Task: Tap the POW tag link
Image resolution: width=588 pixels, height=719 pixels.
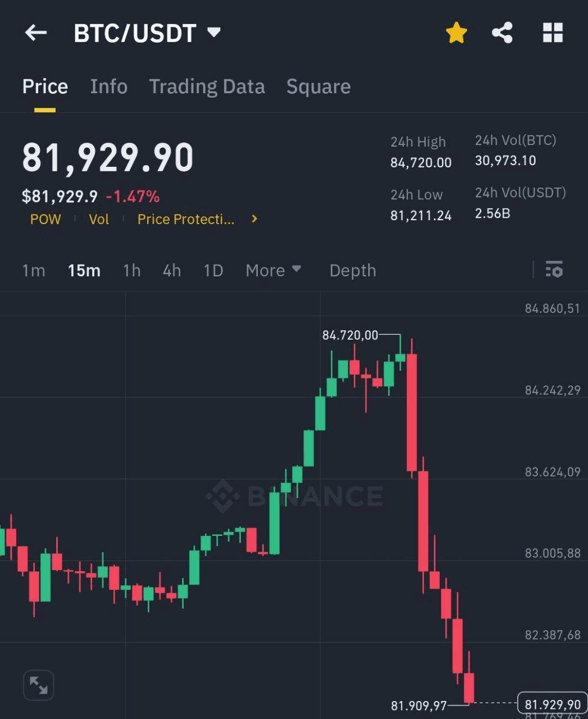Action: (x=45, y=219)
